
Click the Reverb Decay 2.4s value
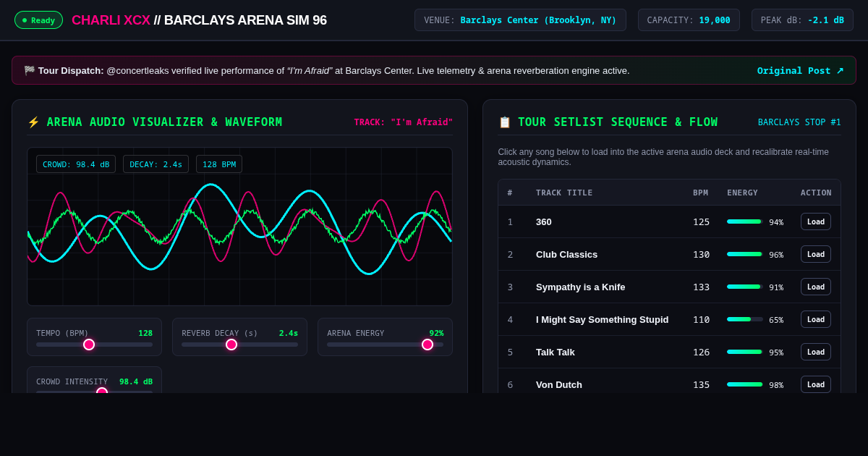[289, 333]
